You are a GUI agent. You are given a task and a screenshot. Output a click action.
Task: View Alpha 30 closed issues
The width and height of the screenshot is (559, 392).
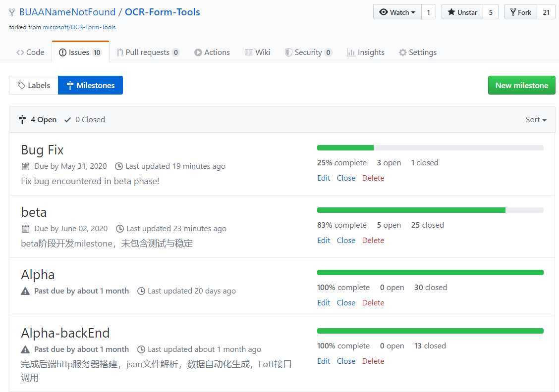coord(431,288)
